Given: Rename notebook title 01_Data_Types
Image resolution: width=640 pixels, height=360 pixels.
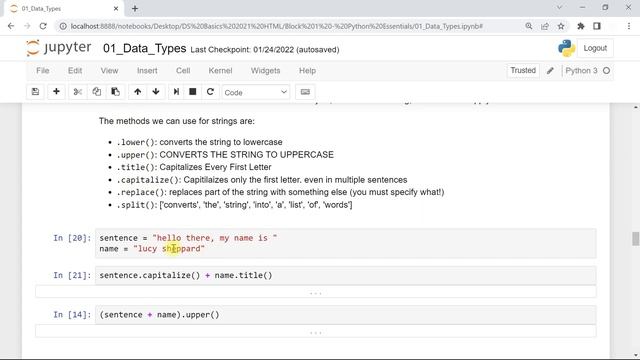Looking at the screenshot, I should click(144, 49).
